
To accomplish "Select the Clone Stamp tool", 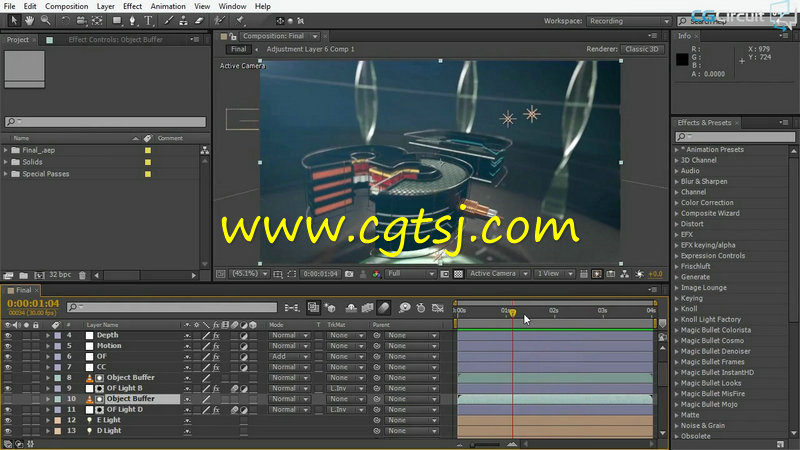I will (x=183, y=21).
